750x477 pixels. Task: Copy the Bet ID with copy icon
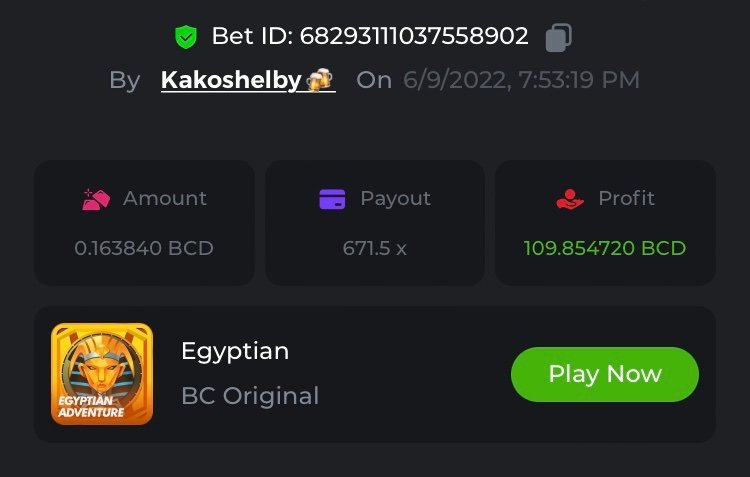558,37
